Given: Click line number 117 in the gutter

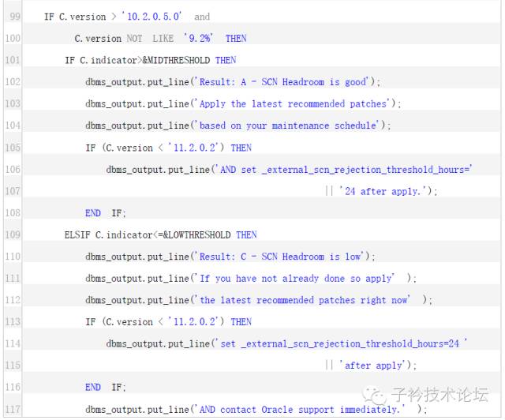Looking at the screenshot, I should click(x=13, y=410).
